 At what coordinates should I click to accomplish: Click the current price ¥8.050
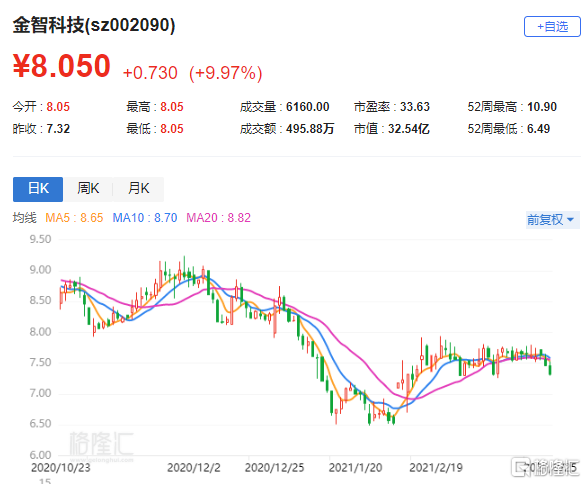(x=62, y=66)
